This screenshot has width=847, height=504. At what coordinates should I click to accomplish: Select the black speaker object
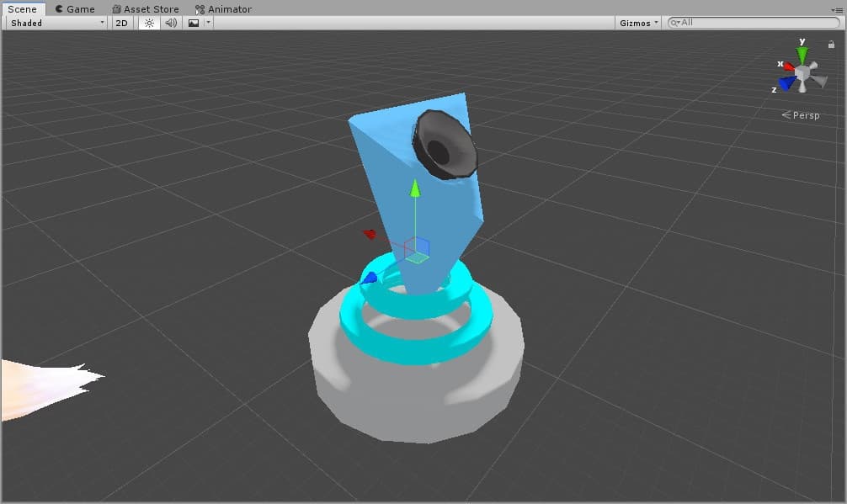445,145
